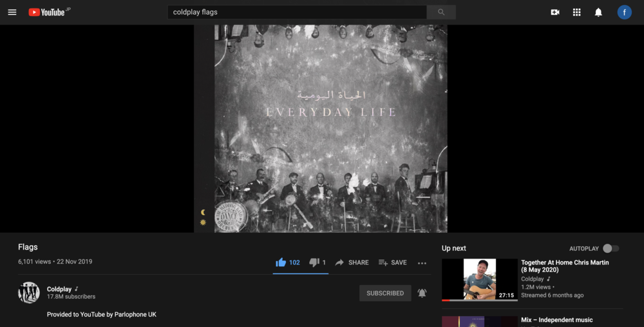Open Mix – Independent music title
The width and height of the screenshot is (644, 327).
click(x=557, y=320)
